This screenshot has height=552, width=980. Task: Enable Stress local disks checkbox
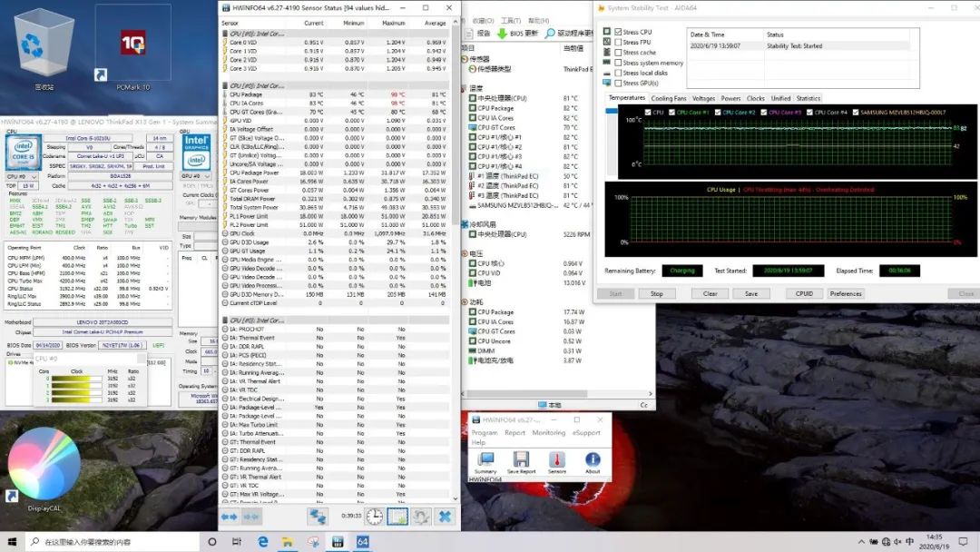point(618,73)
